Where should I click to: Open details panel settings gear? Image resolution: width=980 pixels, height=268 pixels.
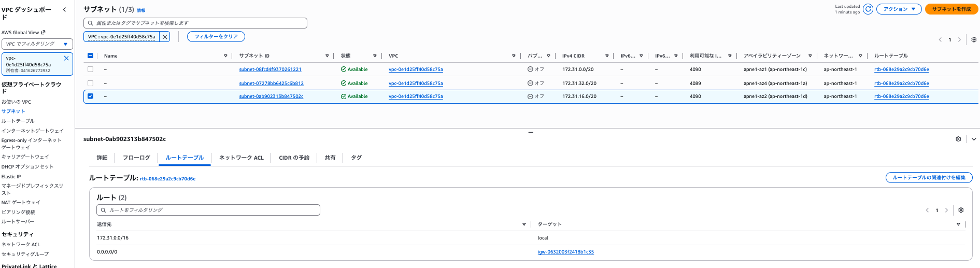[958, 139]
